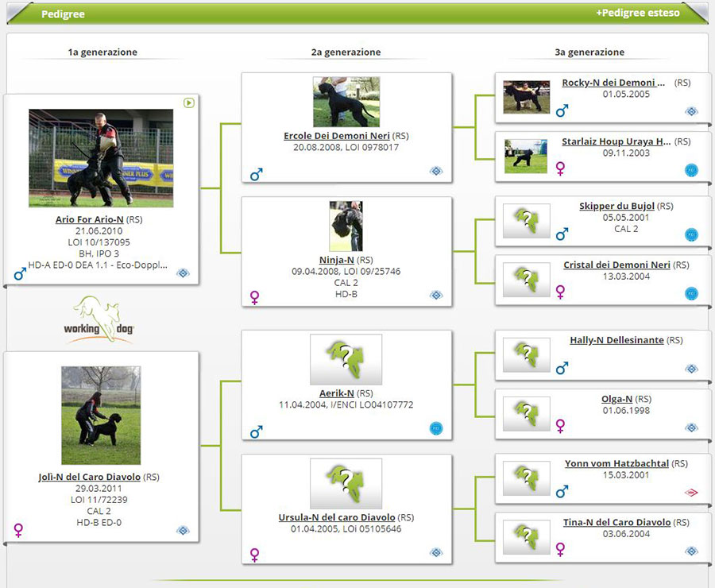Open Ario For Ario-N profile link
Image resolution: width=715 pixels, height=588 pixels.
pyautogui.click(x=89, y=219)
